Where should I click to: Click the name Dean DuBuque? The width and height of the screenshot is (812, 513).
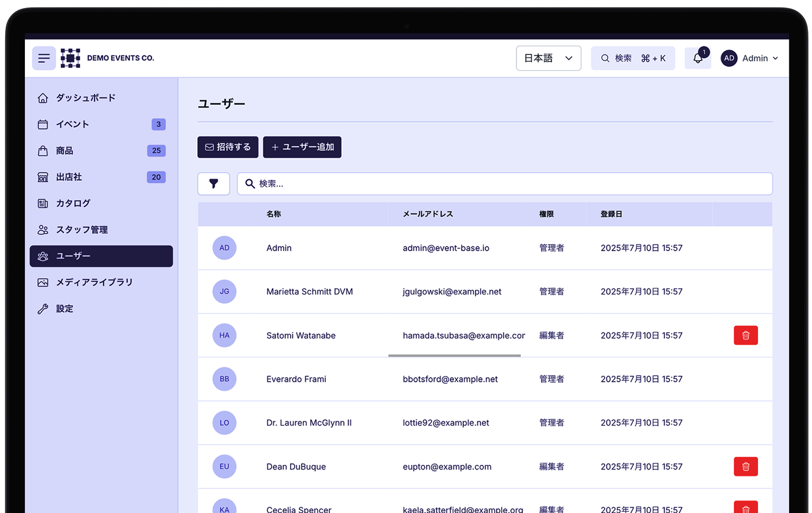click(x=296, y=467)
